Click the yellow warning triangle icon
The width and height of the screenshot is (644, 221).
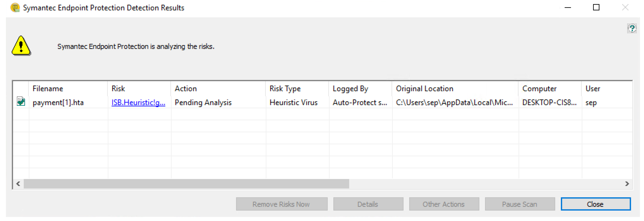coord(21,46)
